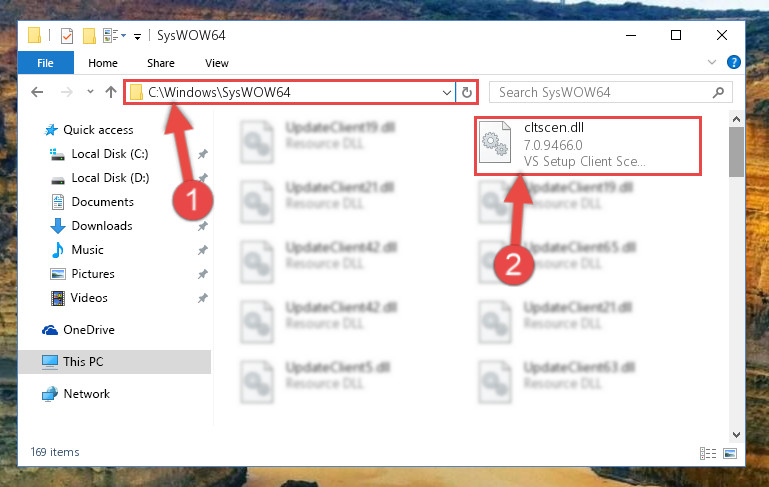Open the Customize Quick Access Toolbar dropdown

pos(138,36)
